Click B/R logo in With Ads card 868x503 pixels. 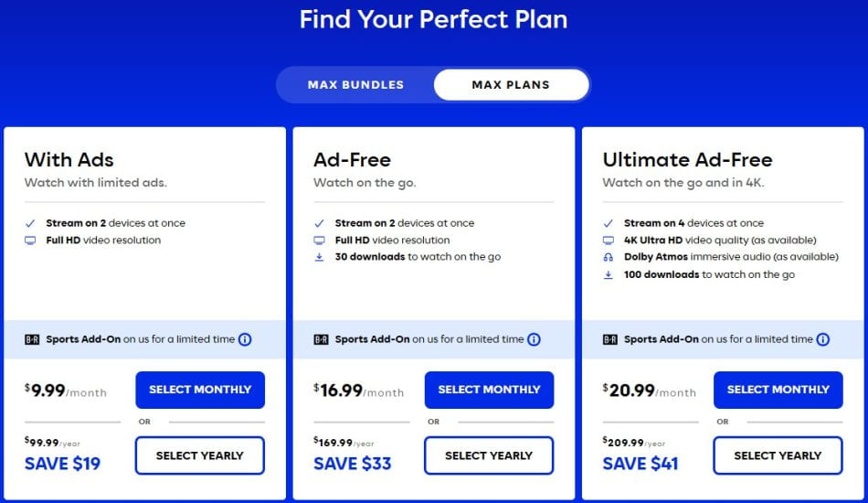point(33,339)
